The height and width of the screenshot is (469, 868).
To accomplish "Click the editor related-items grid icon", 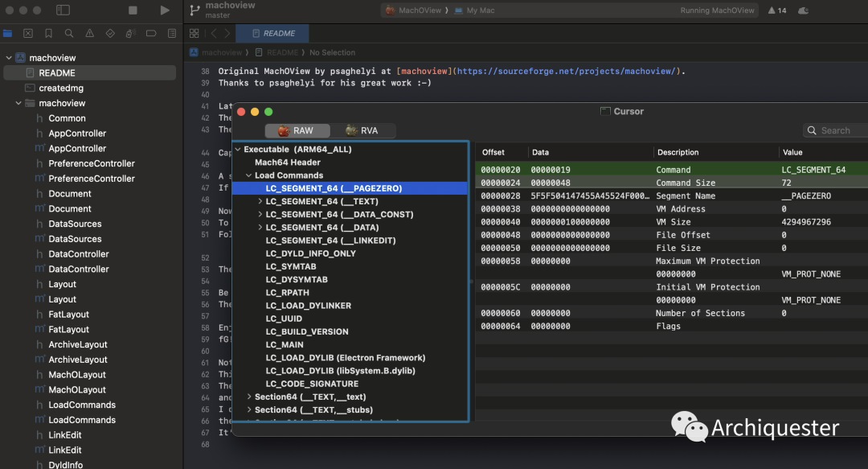I will [x=194, y=33].
